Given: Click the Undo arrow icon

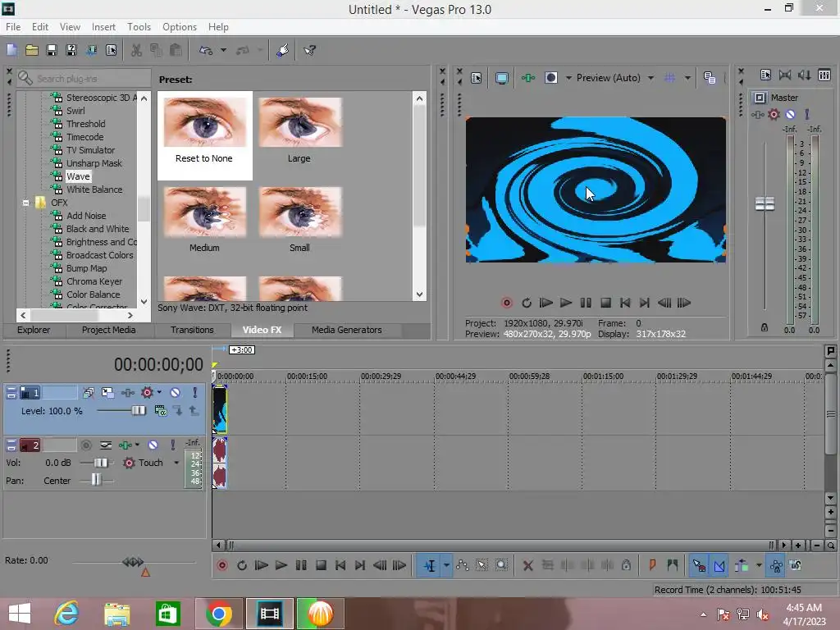Looking at the screenshot, I should (x=206, y=50).
